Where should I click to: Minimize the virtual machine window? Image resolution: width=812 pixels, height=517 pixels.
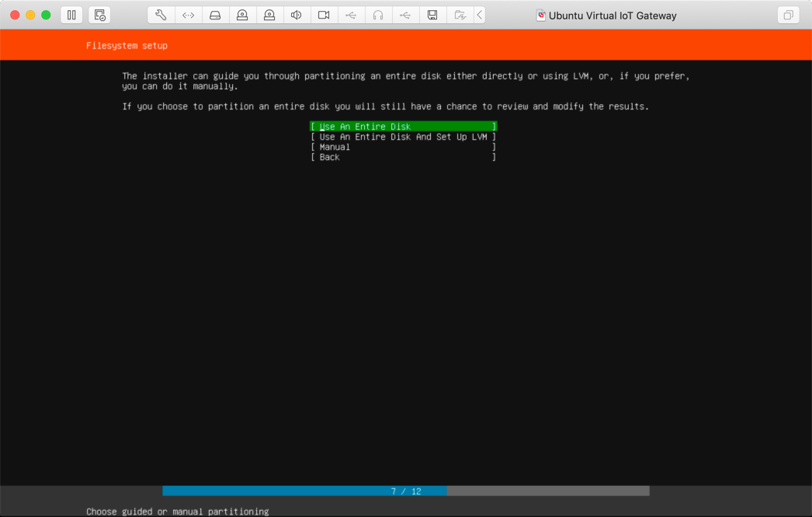pyautogui.click(x=30, y=15)
